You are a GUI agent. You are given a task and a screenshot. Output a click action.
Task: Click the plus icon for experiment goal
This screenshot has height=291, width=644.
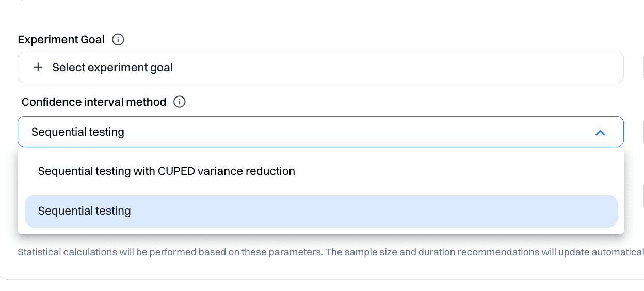38,68
